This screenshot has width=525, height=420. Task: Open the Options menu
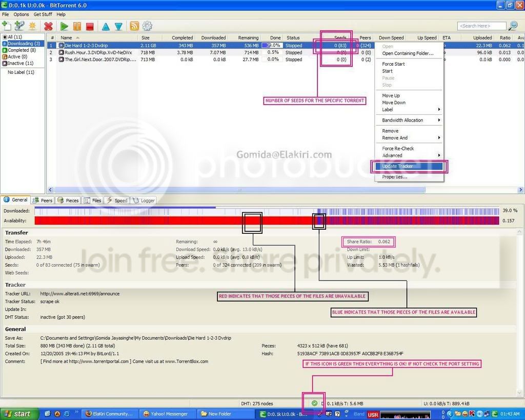(x=21, y=14)
